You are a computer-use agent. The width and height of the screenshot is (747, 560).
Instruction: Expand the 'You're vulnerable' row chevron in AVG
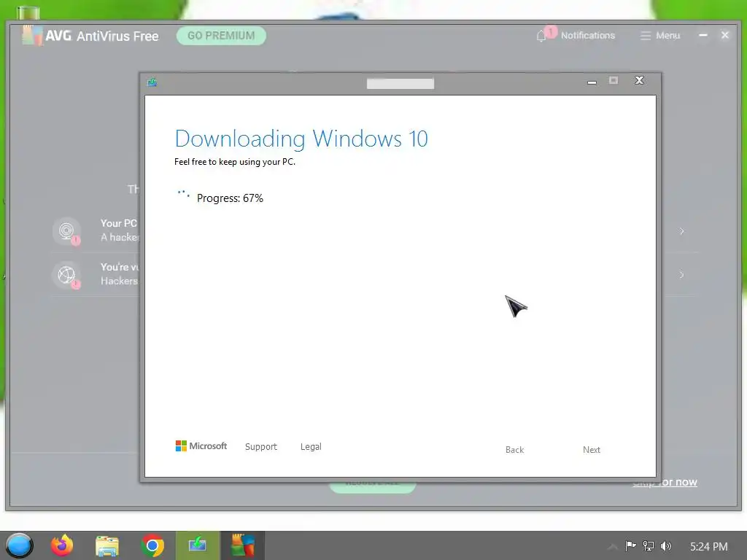coord(682,275)
